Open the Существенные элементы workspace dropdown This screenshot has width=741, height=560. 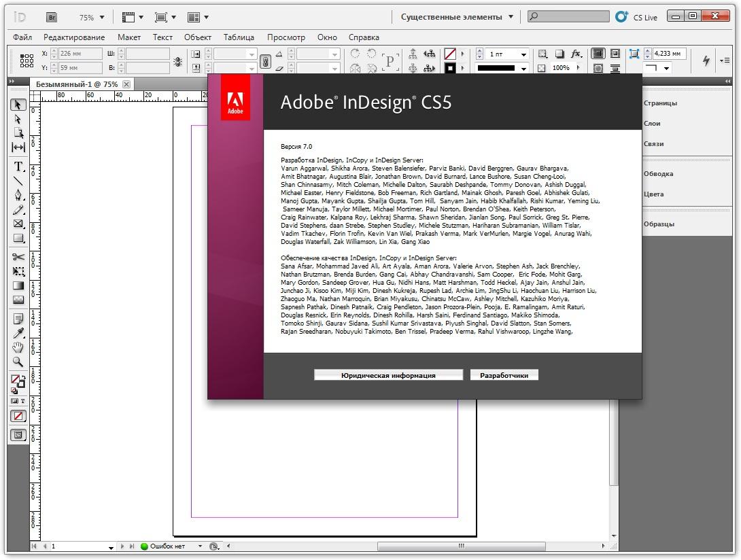pos(457,17)
